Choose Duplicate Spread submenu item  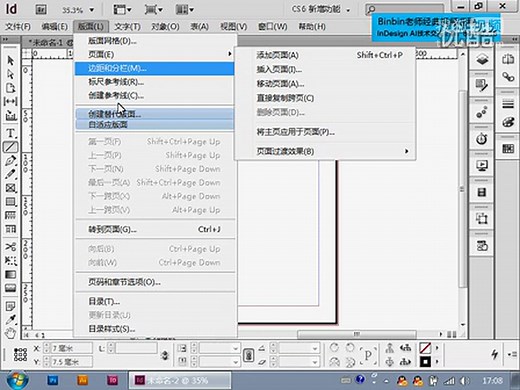[x=325, y=98]
